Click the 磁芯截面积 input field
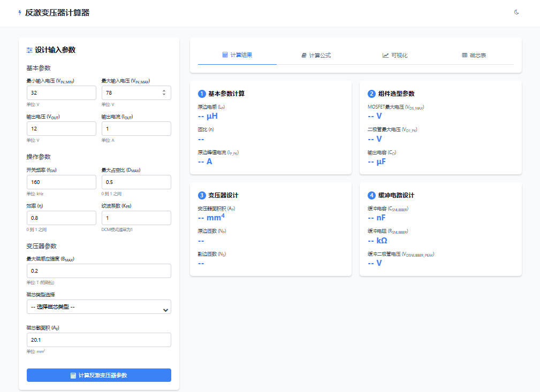Screen dimensions: 540x392 pos(98,340)
